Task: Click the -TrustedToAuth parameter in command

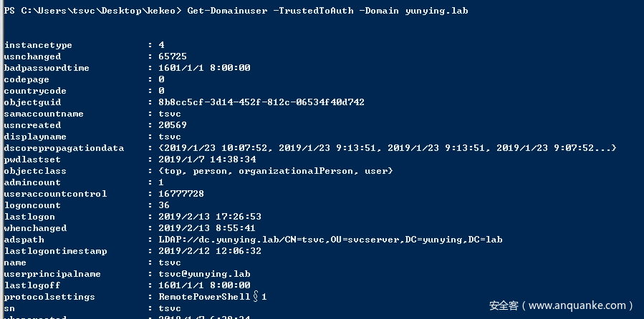Action: 313,11
